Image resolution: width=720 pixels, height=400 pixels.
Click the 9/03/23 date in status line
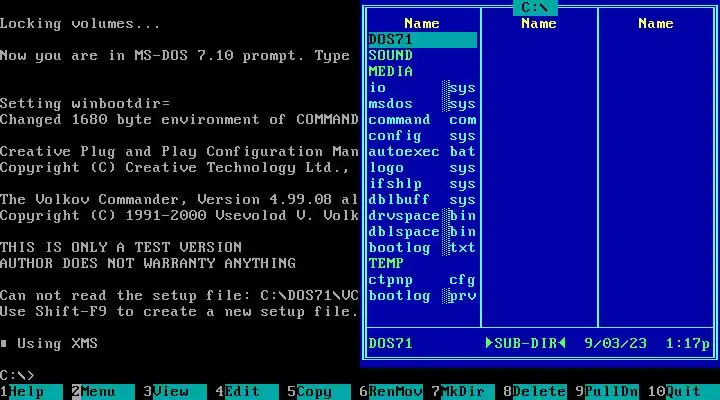pos(616,344)
